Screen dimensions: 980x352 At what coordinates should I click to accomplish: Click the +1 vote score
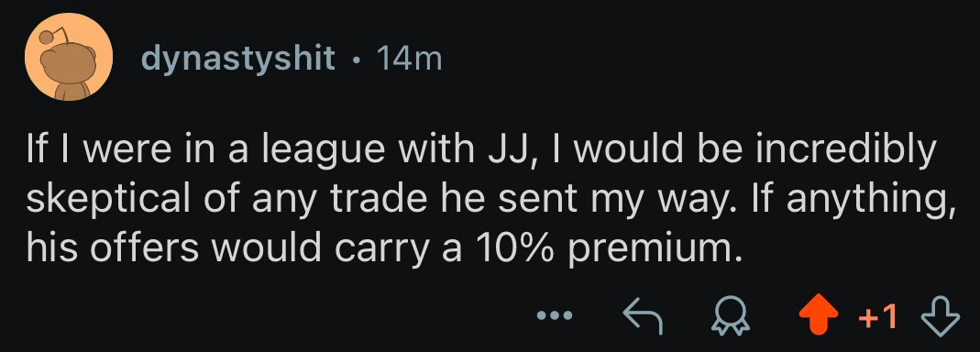pos(878,317)
